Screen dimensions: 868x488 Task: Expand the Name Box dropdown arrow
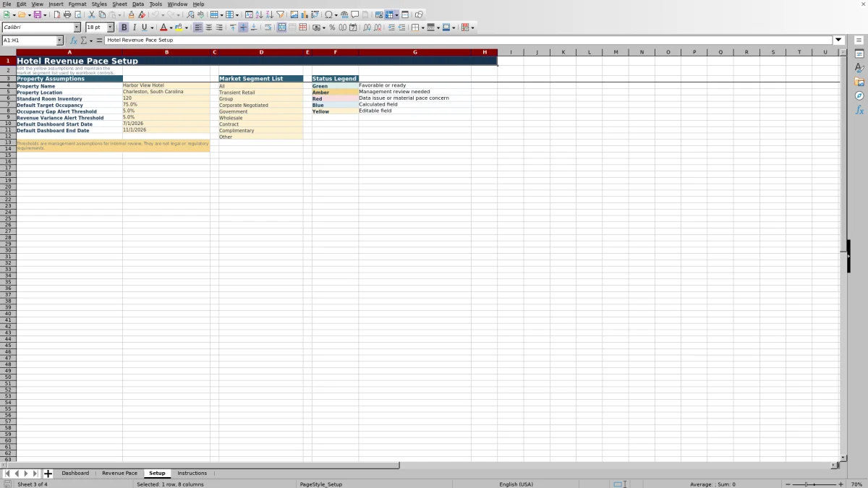[x=60, y=40]
